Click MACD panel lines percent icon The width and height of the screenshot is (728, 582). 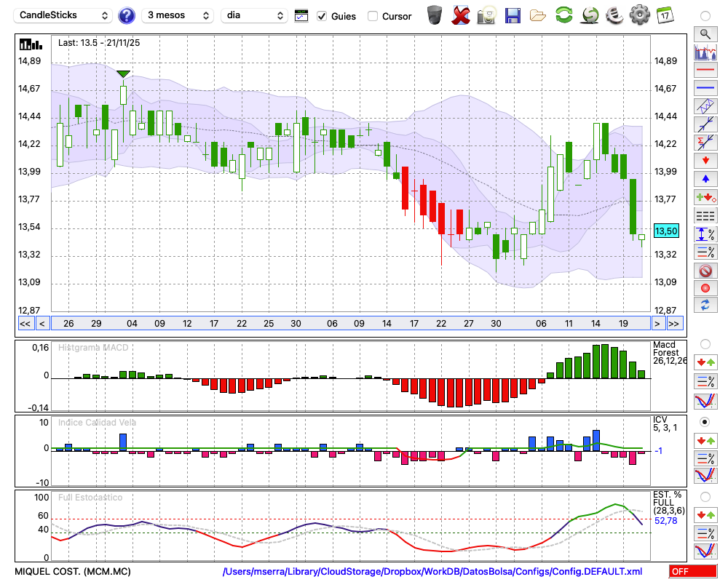coord(705,381)
